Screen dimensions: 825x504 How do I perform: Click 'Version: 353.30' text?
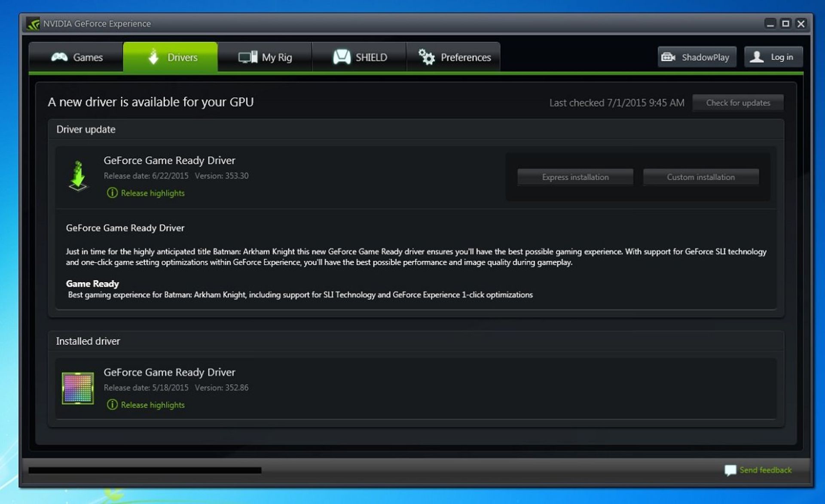[x=222, y=176]
